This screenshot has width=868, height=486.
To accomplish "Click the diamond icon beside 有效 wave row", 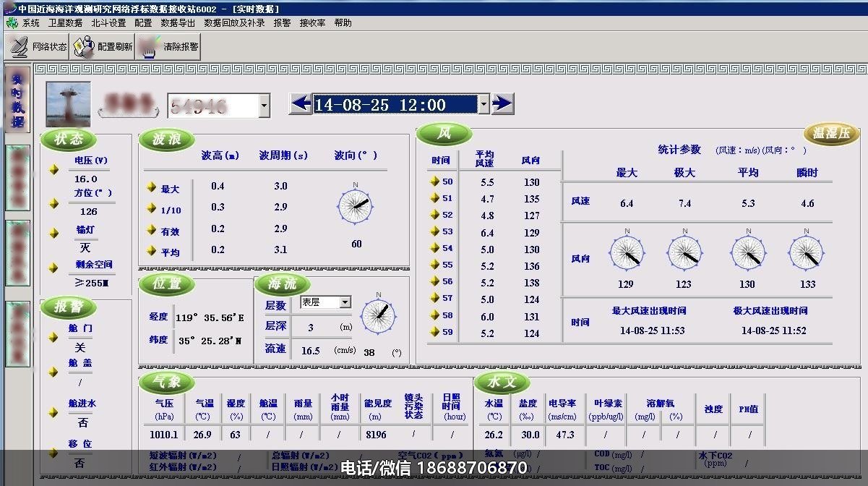I will coord(151,229).
